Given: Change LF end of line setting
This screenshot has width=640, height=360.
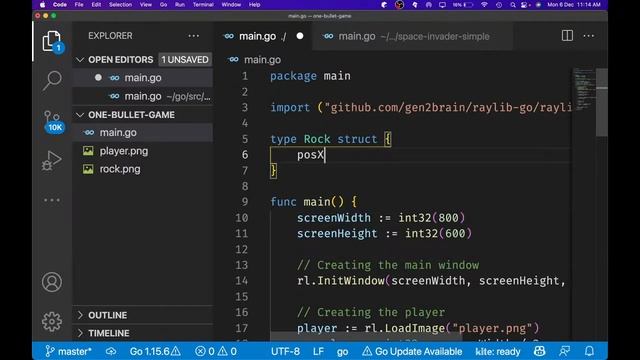Looking at the screenshot, I should pos(318,351).
